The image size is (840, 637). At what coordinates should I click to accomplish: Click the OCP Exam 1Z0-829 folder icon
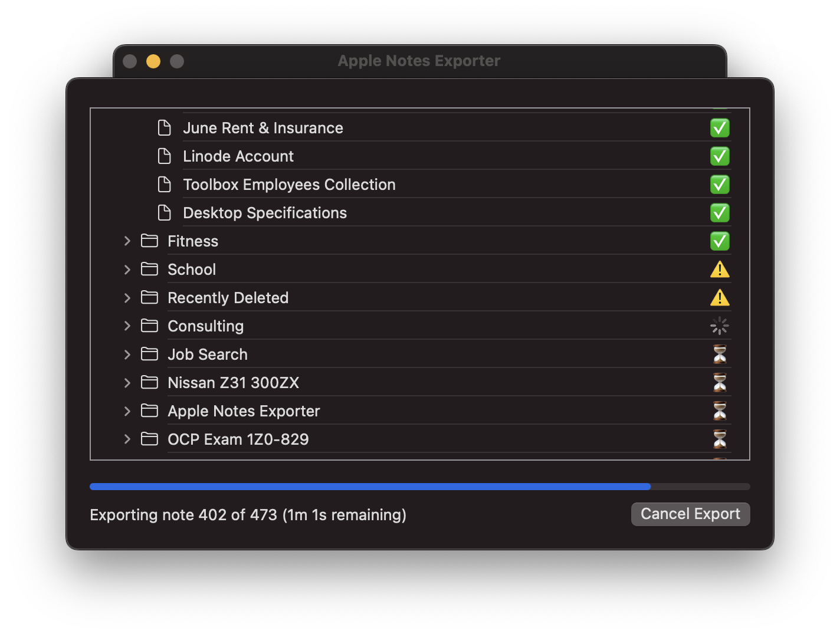coord(150,439)
